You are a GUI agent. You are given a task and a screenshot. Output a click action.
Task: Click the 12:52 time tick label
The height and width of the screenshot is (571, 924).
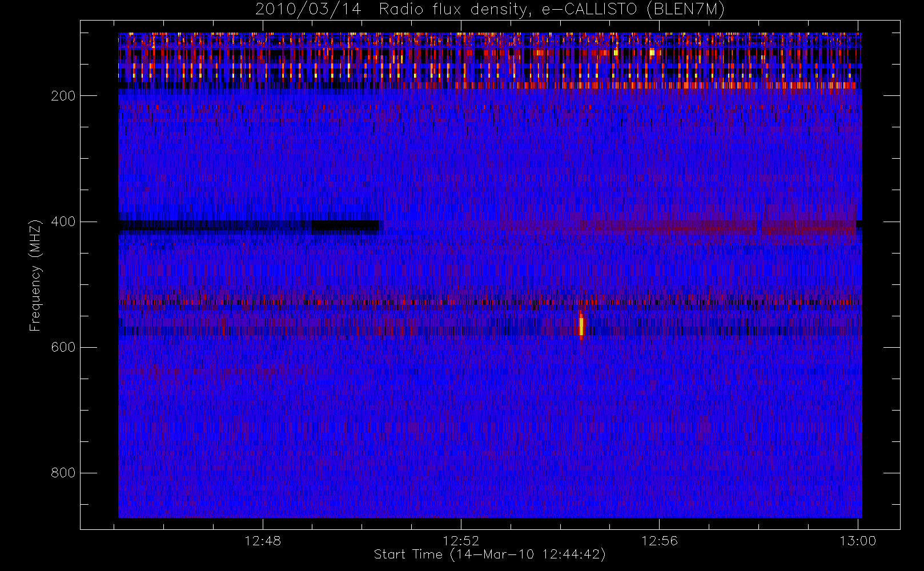tap(461, 541)
